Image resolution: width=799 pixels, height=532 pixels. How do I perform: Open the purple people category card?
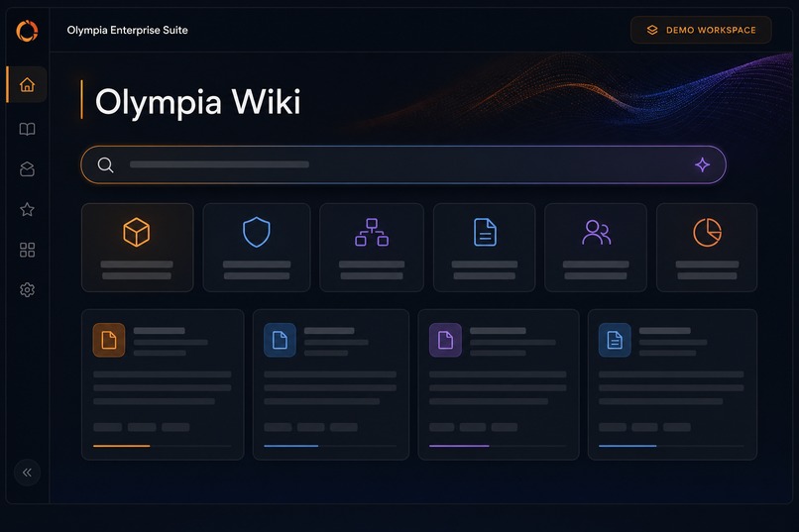point(596,248)
